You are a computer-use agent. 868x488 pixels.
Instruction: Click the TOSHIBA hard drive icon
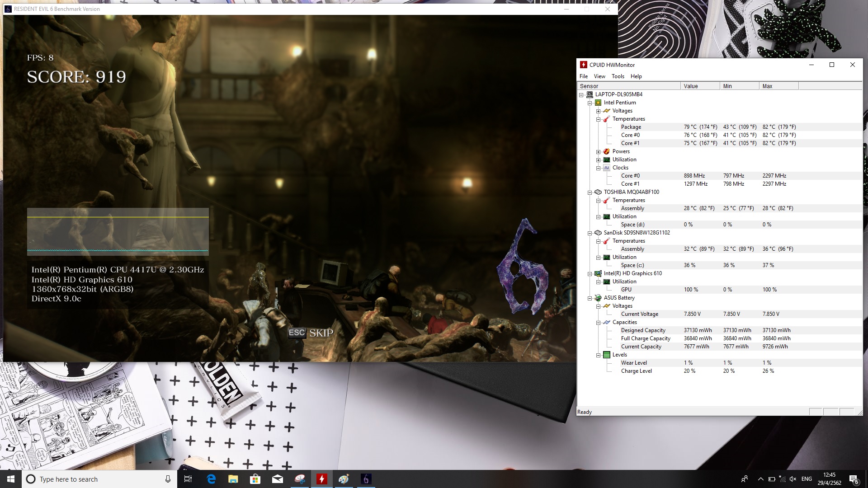(598, 192)
